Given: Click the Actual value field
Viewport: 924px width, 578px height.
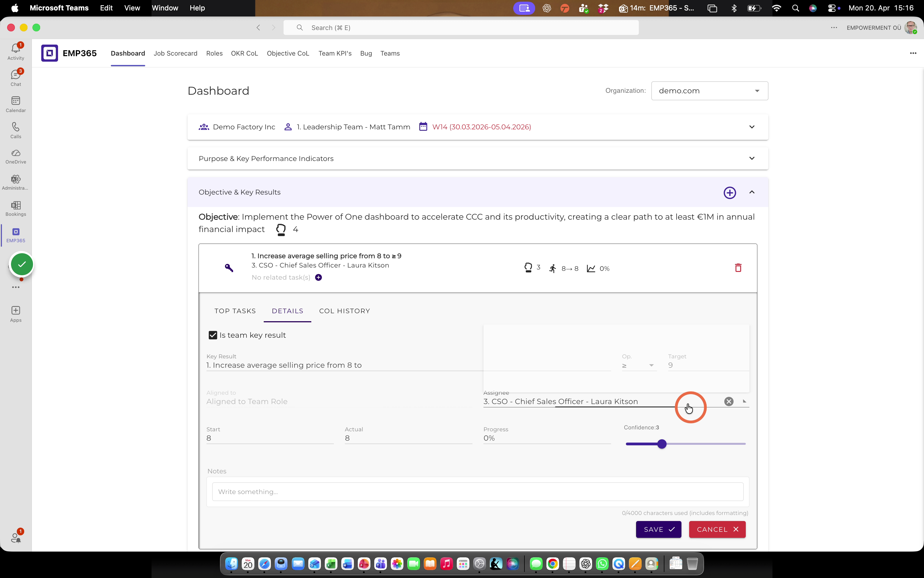Looking at the screenshot, I should click(x=408, y=438).
